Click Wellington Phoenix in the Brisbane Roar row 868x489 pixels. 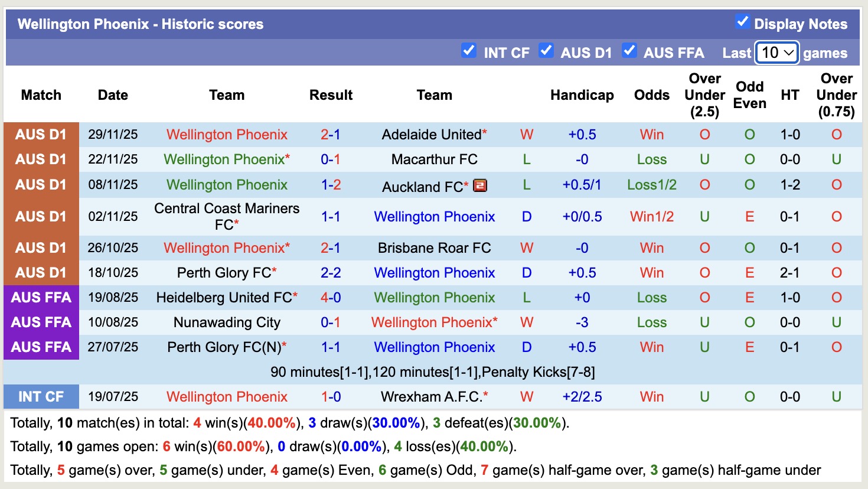click(227, 247)
